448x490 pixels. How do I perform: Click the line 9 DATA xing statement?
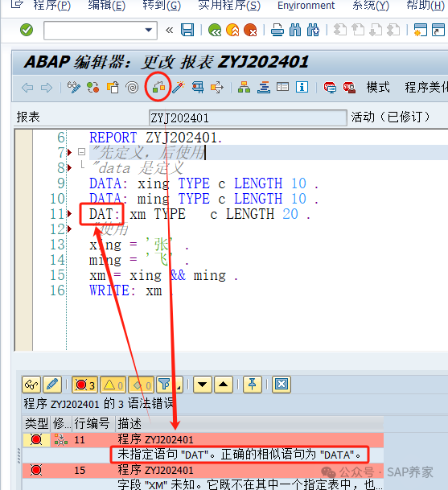click(203, 183)
